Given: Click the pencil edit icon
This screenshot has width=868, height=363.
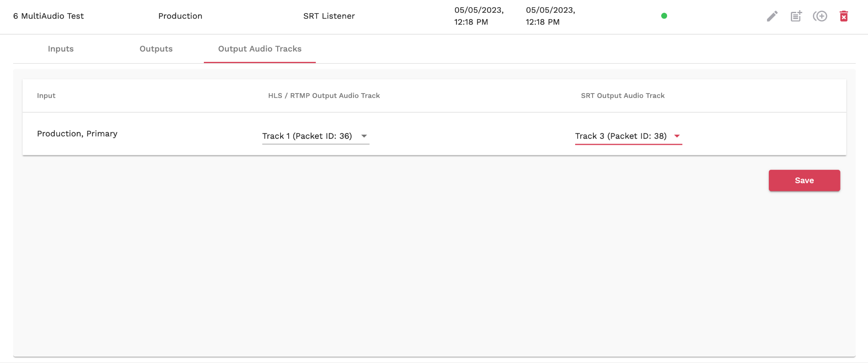Looking at the screenshot, I should tap(772, 16).
